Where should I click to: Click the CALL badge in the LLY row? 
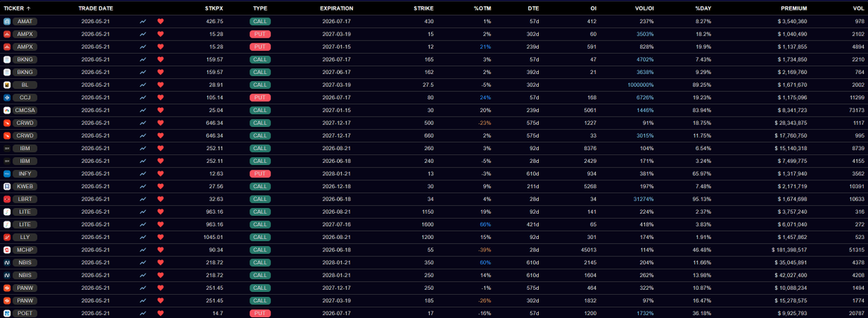coord(260,237)
